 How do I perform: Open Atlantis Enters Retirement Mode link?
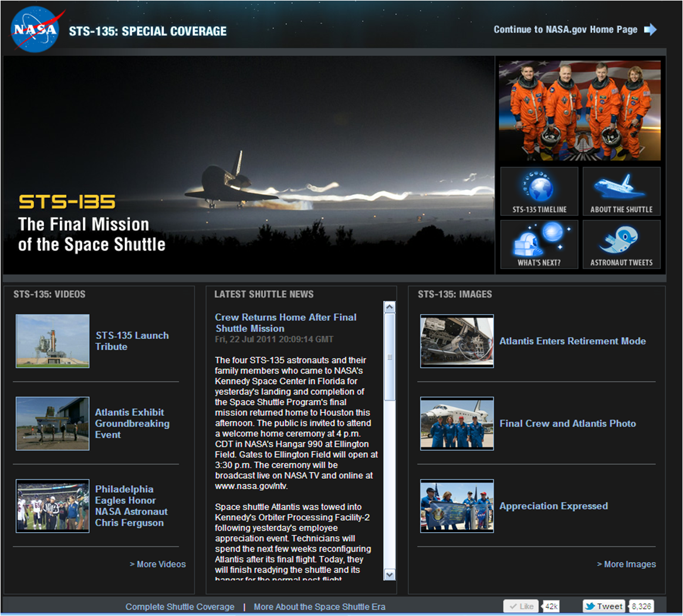click(572, 341)
